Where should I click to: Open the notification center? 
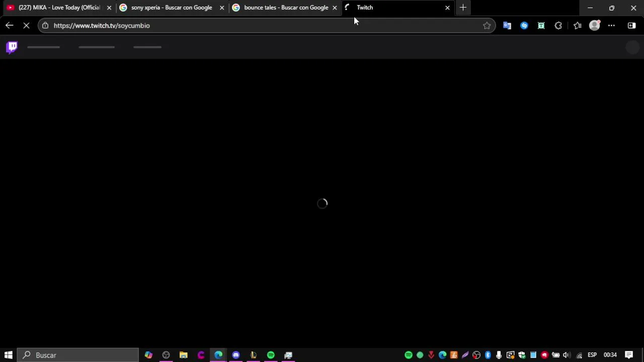tap(629, 355)
